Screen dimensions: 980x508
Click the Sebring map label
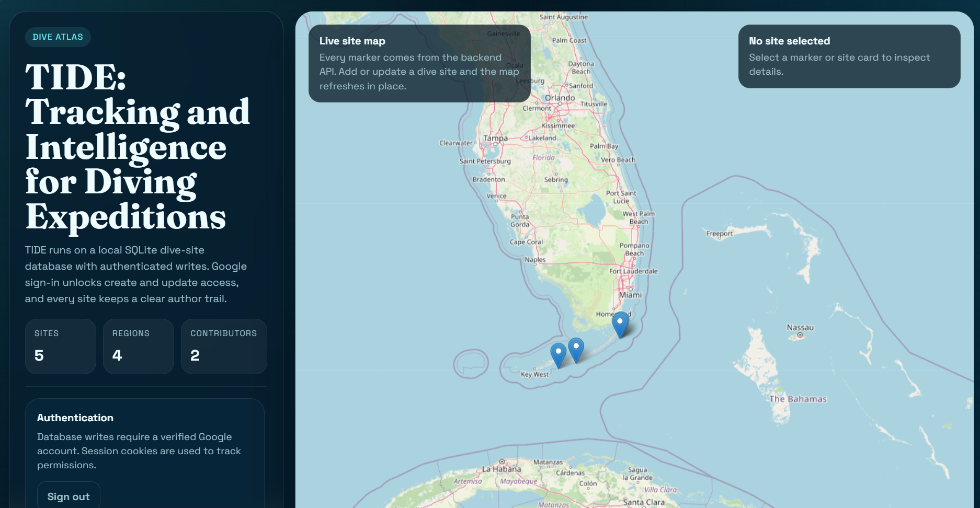click(x=556, y=180)
